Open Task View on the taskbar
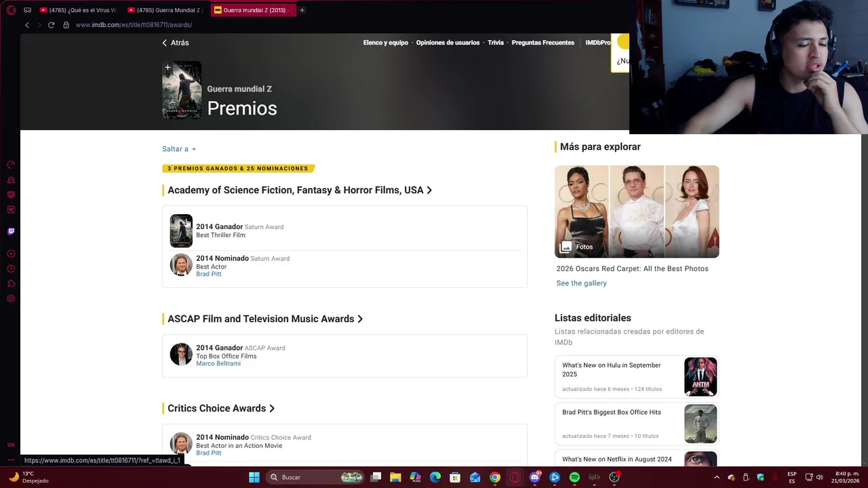The image size is (868, 488). point(376,477)
